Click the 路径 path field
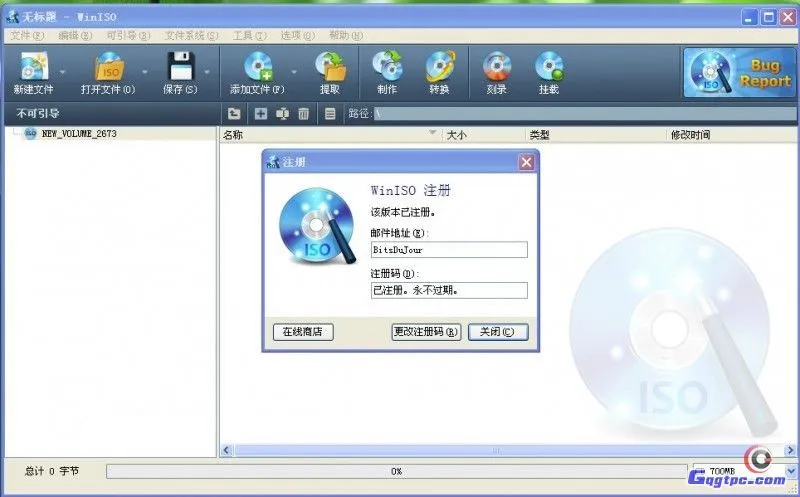Viewport: 800px width, 497px height. (584, 113)
